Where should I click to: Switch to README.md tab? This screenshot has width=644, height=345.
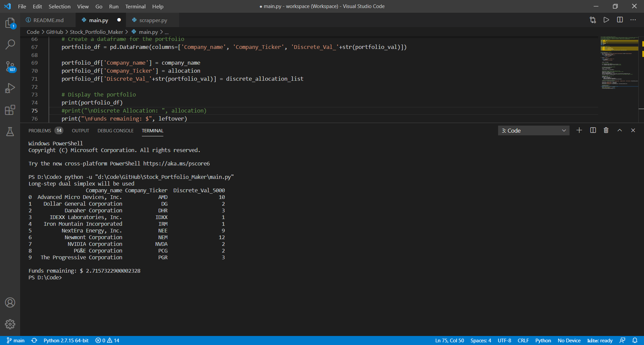coord(48,20)
